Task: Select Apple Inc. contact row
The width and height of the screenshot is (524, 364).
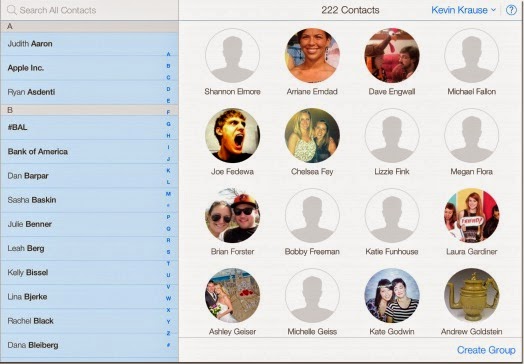Action: point(89,68)
